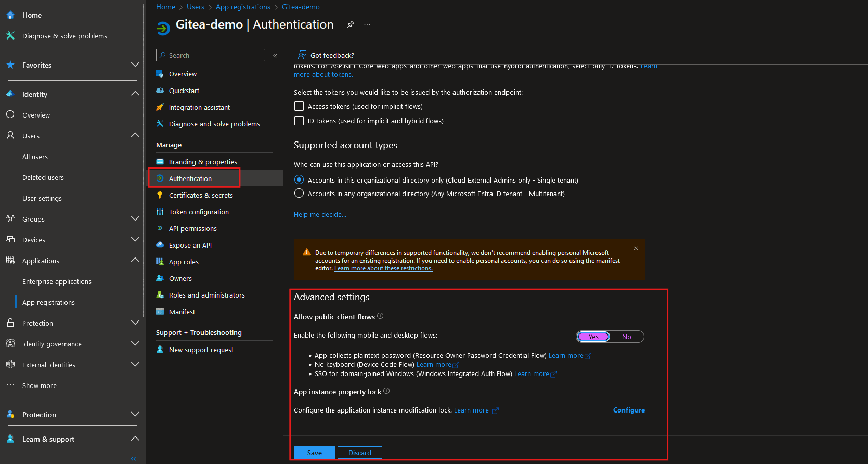The width and height of the screenshot is (868, 464).
Task: Click the Quickstart cloud icon
Action: (160, 91)
